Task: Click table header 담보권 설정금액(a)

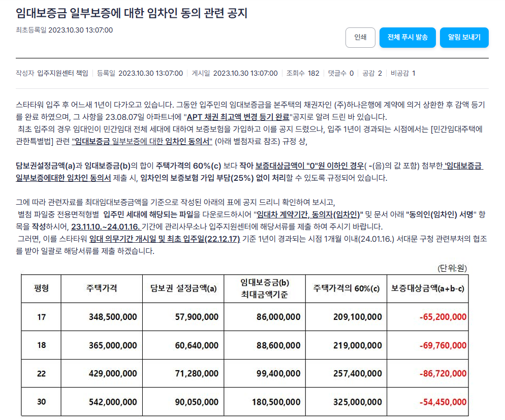Action: 183,288
